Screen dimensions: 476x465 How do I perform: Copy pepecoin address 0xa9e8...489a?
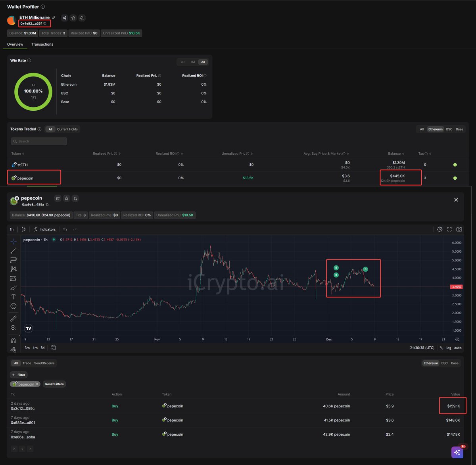point(47,204)
